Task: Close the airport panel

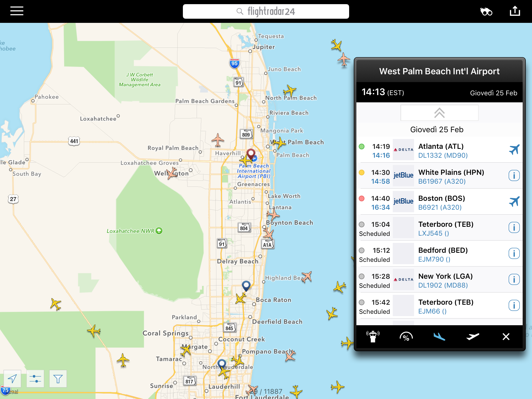Action: [x=506, y=337]
